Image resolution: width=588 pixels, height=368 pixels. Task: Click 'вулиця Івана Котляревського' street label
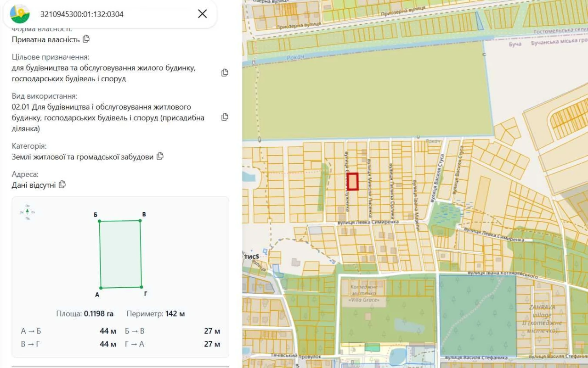(x=503, y=274)
